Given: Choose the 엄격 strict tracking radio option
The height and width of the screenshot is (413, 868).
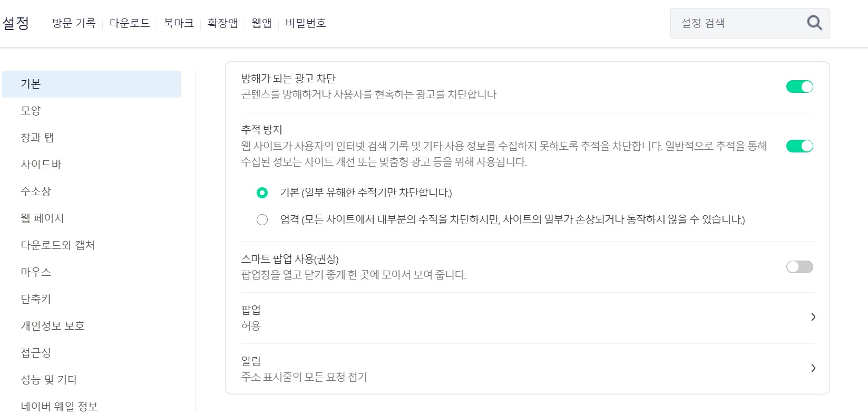Looking at the screenshot, I should coord(262,220).
